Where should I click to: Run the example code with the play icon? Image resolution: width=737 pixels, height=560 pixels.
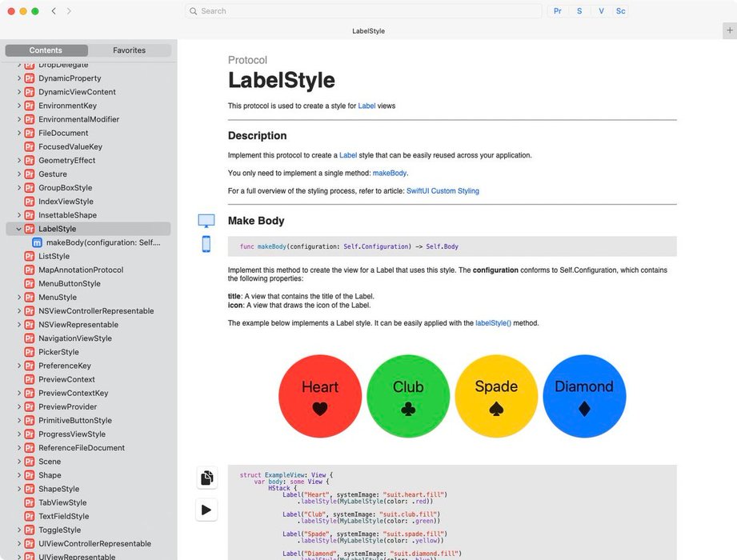(206, 510)
